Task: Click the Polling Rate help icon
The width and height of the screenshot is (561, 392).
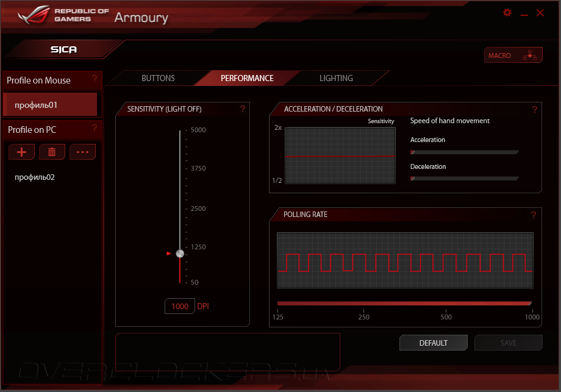Action: click(534, 215)
